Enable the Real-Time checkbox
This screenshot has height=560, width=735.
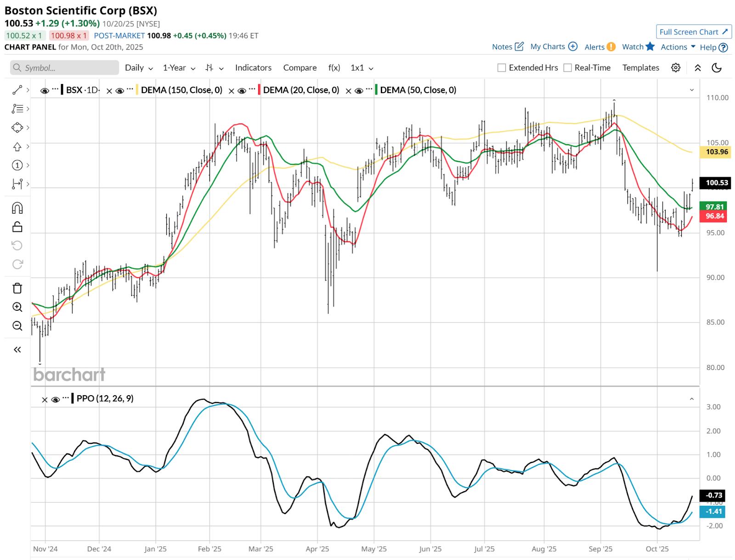pos(568,68)
